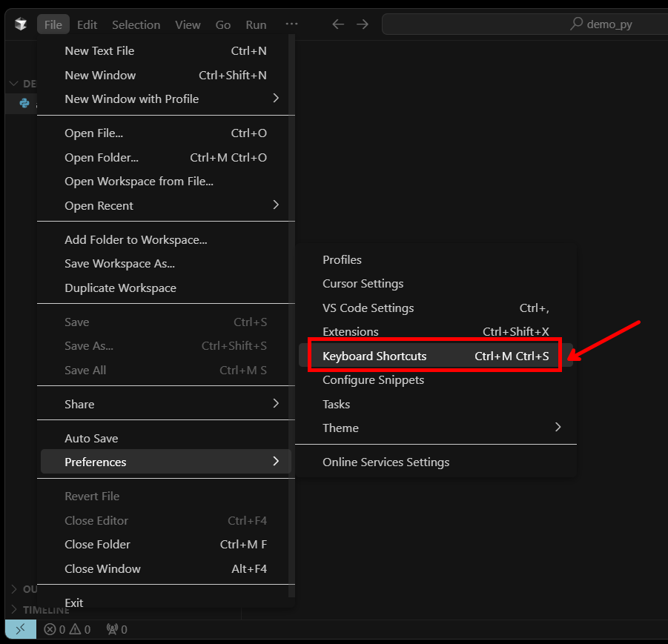Select the Python file icon in explorer
The image size is (668, 644).
pyautogui.click(x=24, y=103)
